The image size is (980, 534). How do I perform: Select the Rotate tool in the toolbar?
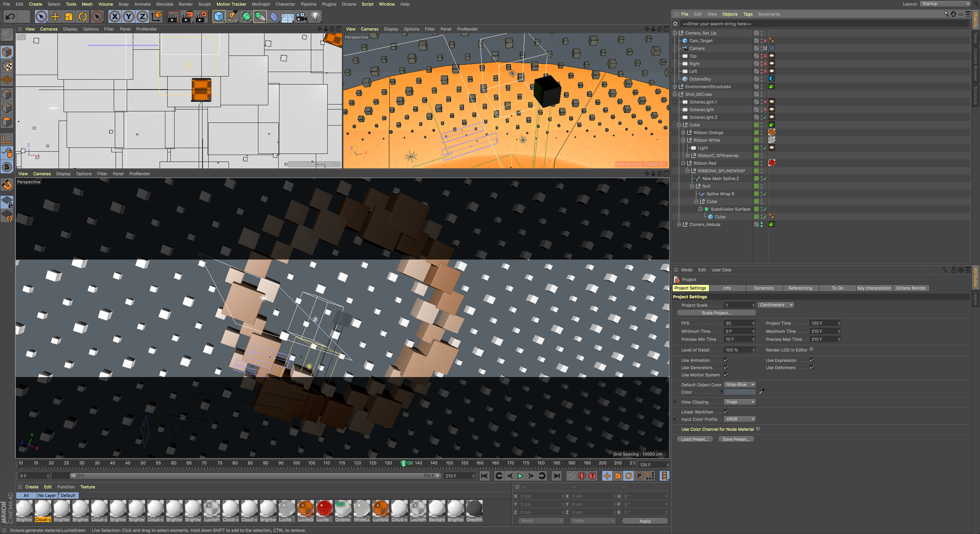(x=82, y=16)
